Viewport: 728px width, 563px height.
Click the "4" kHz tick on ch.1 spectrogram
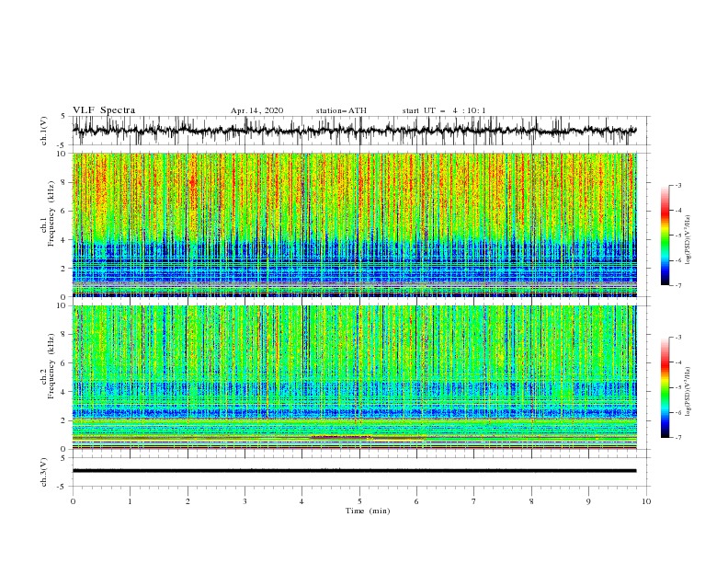(64, 240)
